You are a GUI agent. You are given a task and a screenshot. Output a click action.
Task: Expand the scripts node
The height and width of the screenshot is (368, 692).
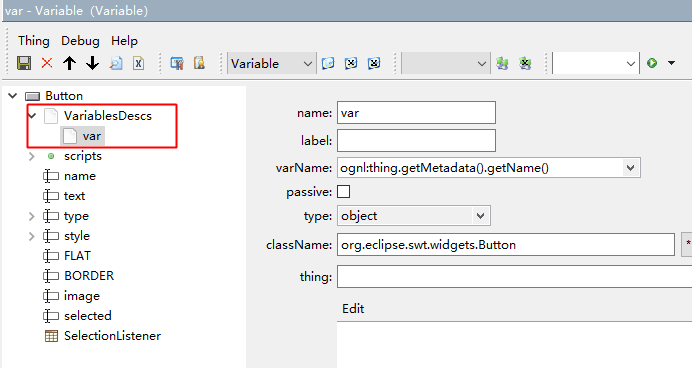(x=31, y=156)
